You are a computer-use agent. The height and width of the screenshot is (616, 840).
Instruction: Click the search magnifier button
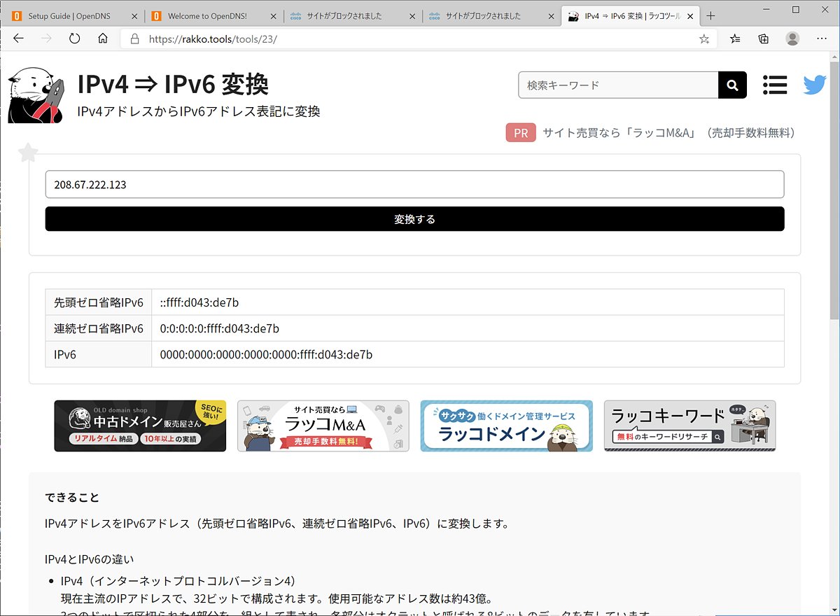tap(732, 85)
